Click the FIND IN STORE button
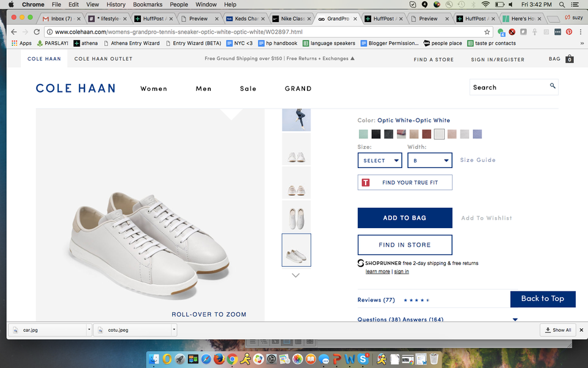Image resolution: width=588 pixels, height=368 pixels. pos(405,245)
